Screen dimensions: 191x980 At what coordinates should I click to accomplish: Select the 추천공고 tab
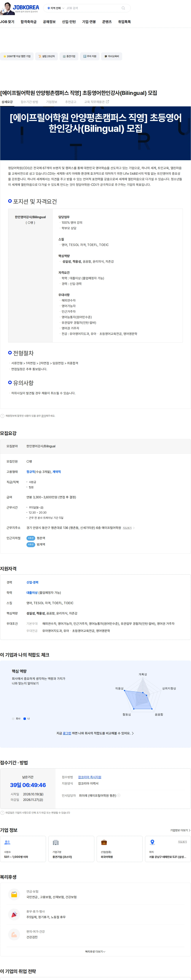point(70,102)
